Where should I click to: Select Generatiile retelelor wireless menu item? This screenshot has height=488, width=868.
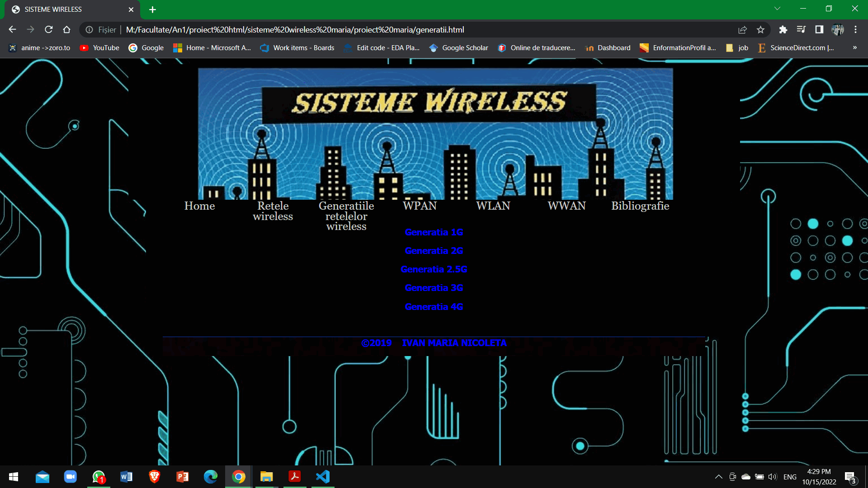346,216
